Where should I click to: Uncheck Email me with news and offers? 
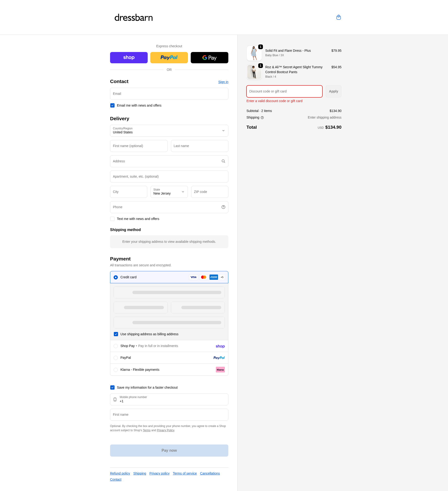click(x=112, y=105)
